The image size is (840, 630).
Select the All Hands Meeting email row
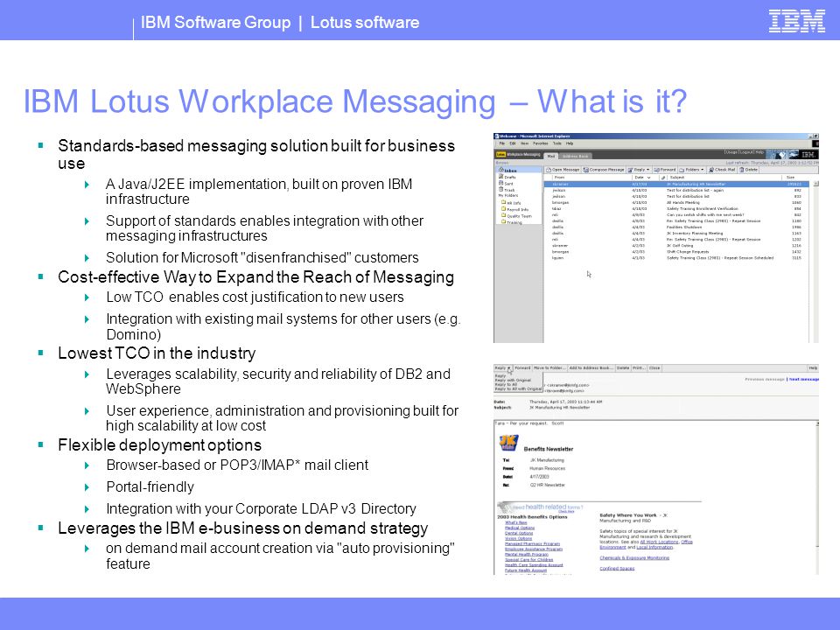[x=677, y=202]
